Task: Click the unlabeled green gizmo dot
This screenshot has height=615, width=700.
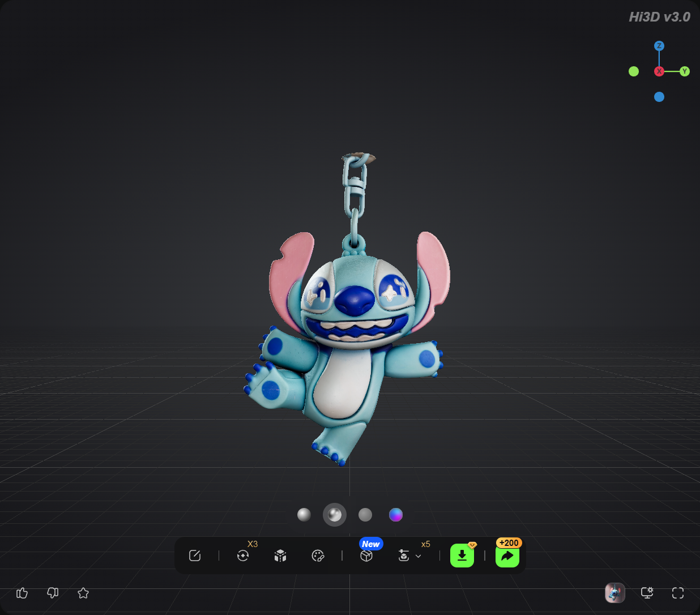Action: (x=634, y=71)
